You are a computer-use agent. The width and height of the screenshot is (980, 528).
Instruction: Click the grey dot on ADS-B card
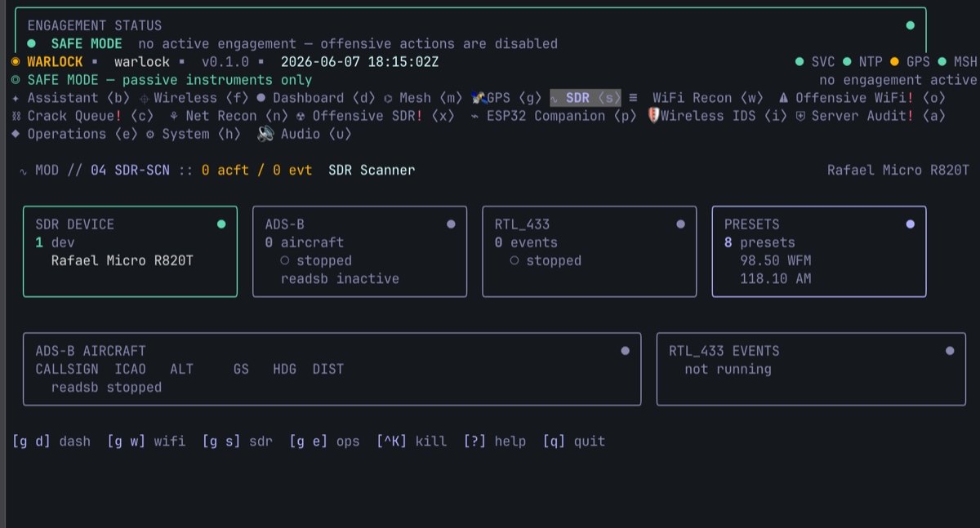pyautogui.click(x=451, y=224)
